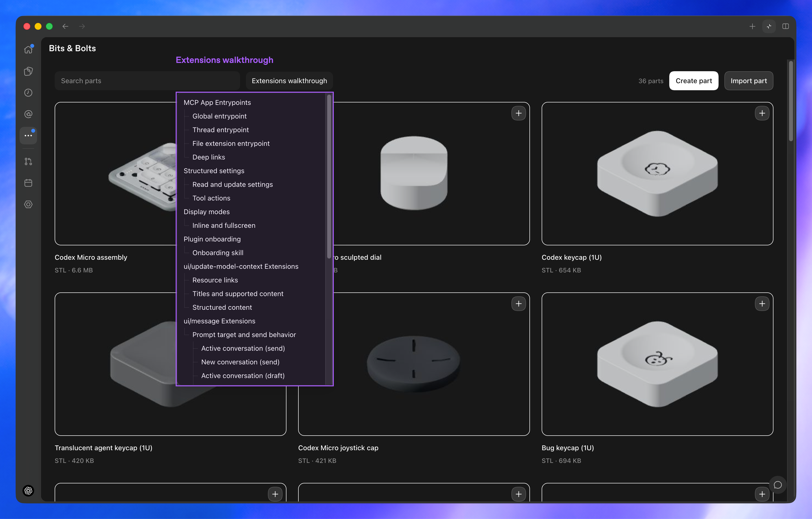The image size is (812, 519).
Task: Select Resource links item
Action: 215,280
